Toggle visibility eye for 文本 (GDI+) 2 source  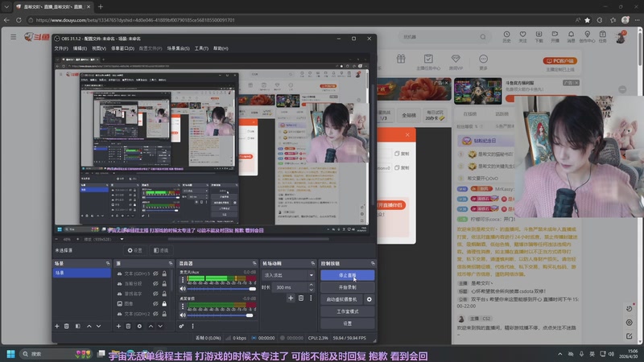click(155, 314)
